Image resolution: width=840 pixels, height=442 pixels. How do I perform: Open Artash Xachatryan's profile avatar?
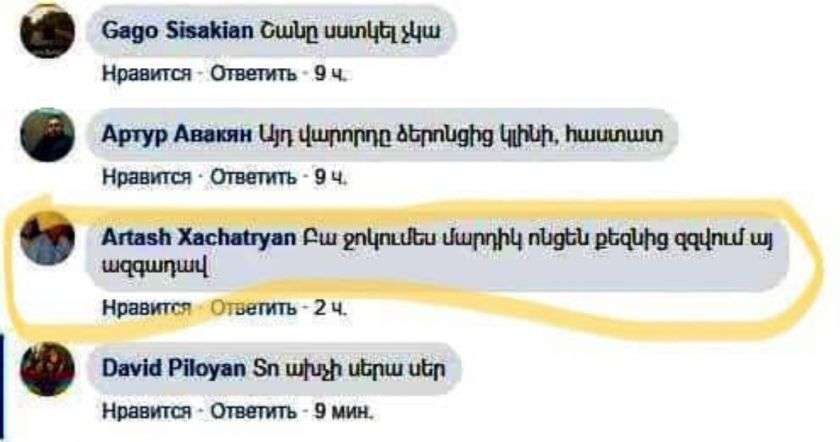tap(47, 238)
